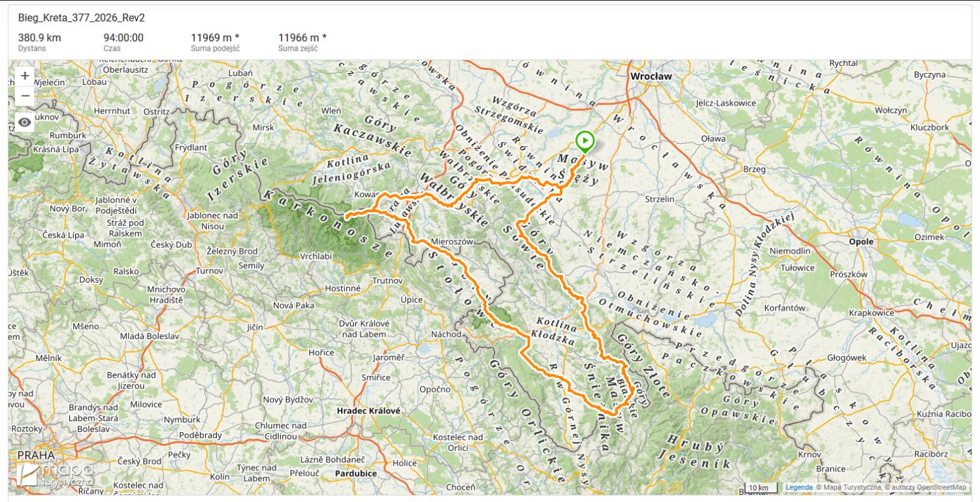980x502 pixels.
Task: Click the Mieroszów town label on map
Action: point(451,241)
